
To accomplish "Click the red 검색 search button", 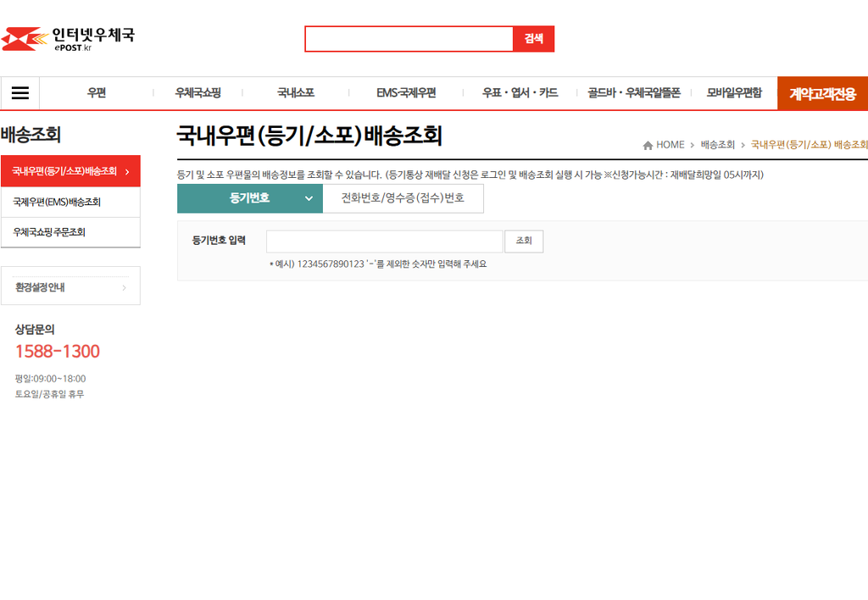I will (x=534, y=39).
